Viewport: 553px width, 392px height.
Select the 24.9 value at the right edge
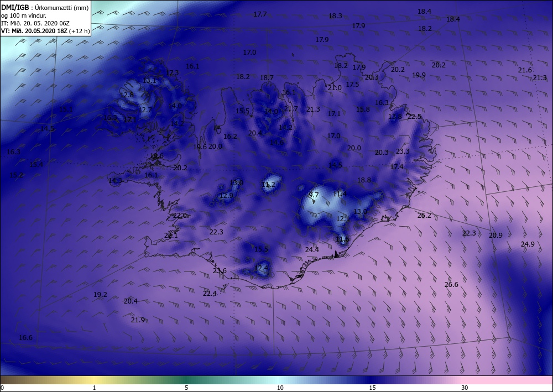coord(528,244)
